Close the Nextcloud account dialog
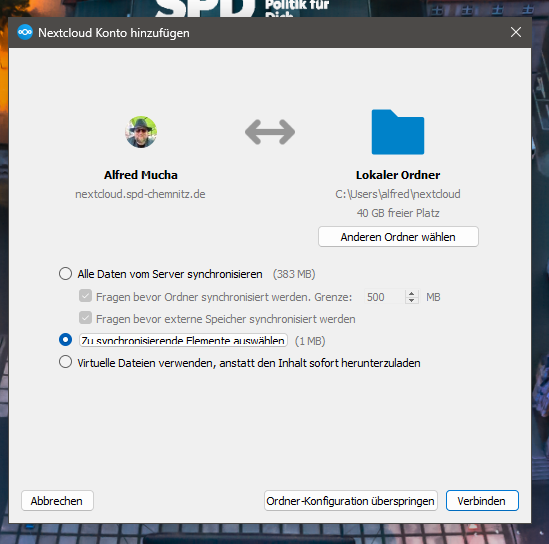Screen dimensions: 549x544 click(516, 32)
